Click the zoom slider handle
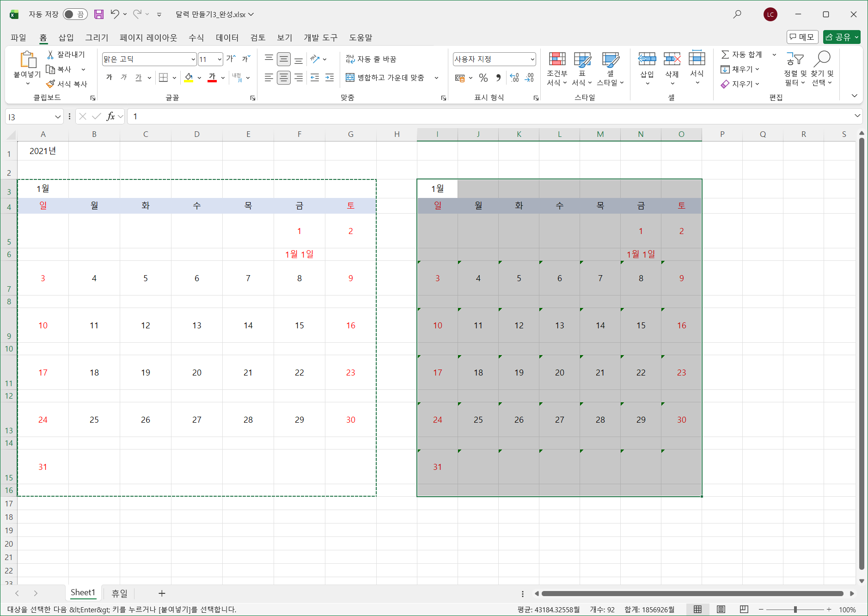Screen dimensions: 868x616 click(795, 610)
